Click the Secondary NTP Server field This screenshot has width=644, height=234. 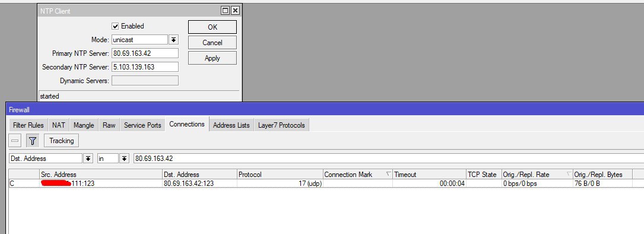click(x=145, y=67)
